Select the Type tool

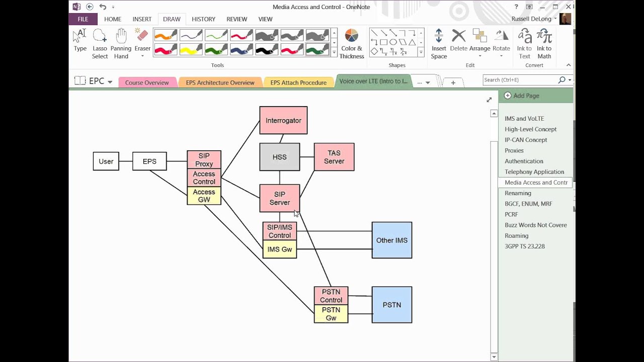tap(80, 41)
